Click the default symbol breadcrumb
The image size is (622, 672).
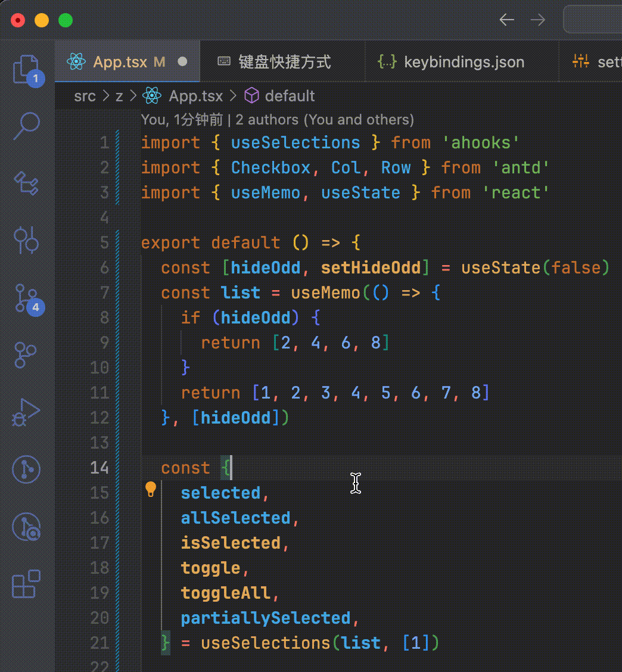click(290, 96)
